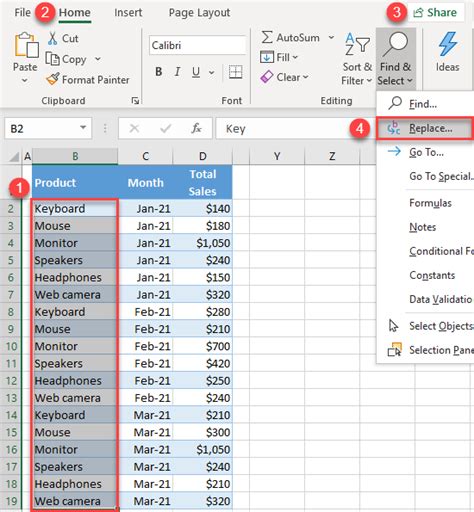Toggle Underline formatting
The height and width of the screenshot is (512, 474).
click(x=196, y=72)
